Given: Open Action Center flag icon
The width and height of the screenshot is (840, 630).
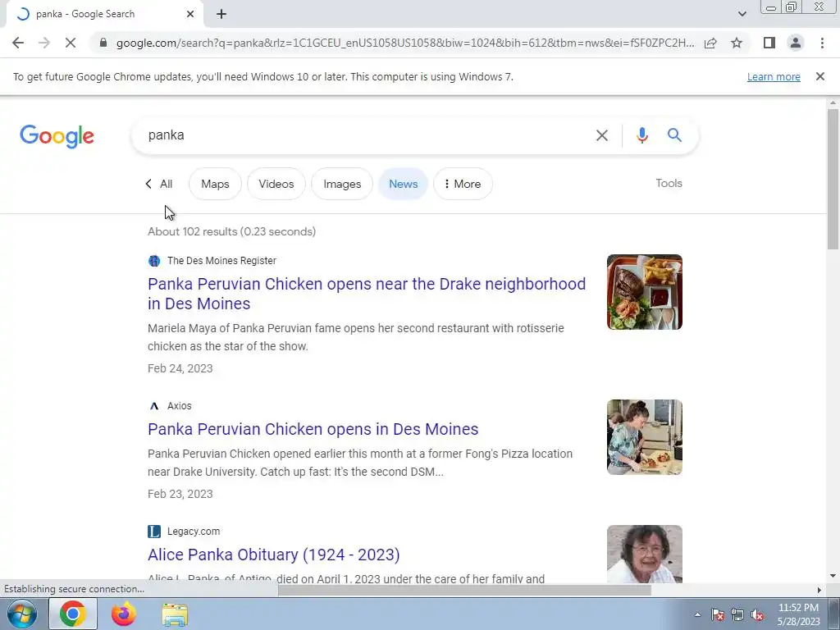Looking at the screenshot, I should (718, 614).
